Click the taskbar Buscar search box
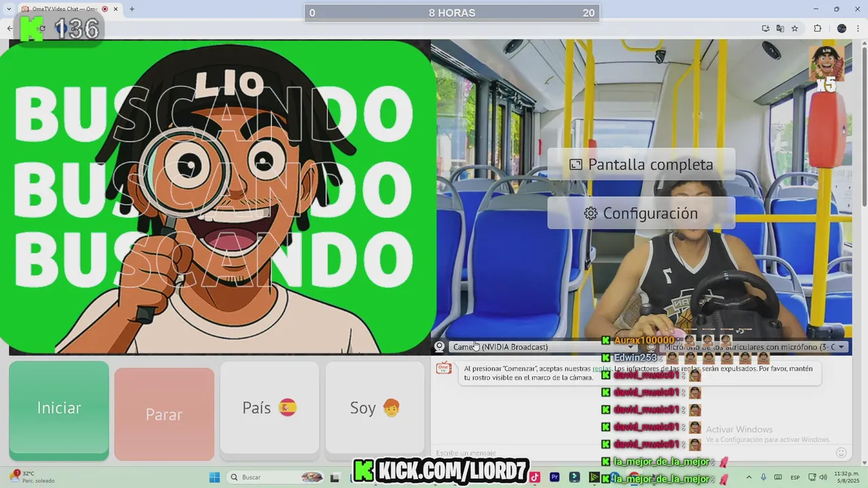868x488 pixels. (275, 477)
